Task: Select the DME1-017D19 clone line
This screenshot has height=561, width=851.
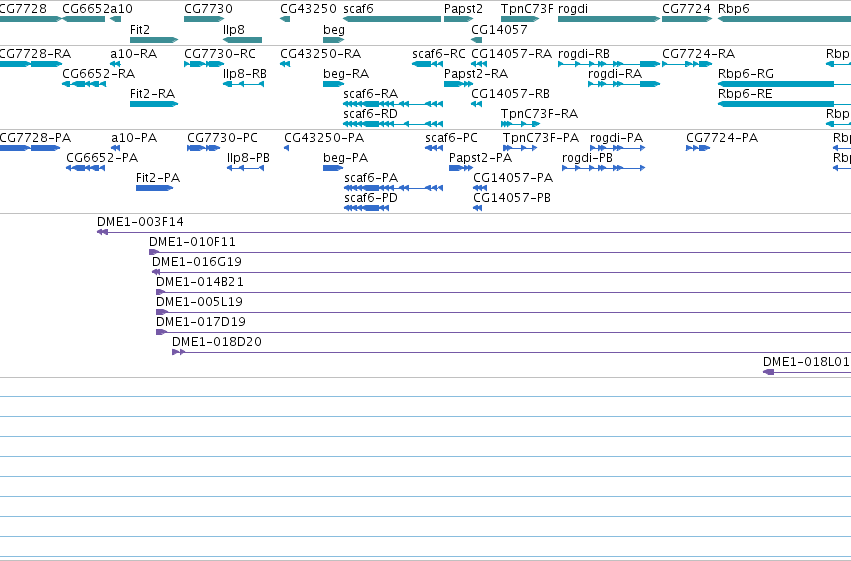Action: [x=503, y=333]
